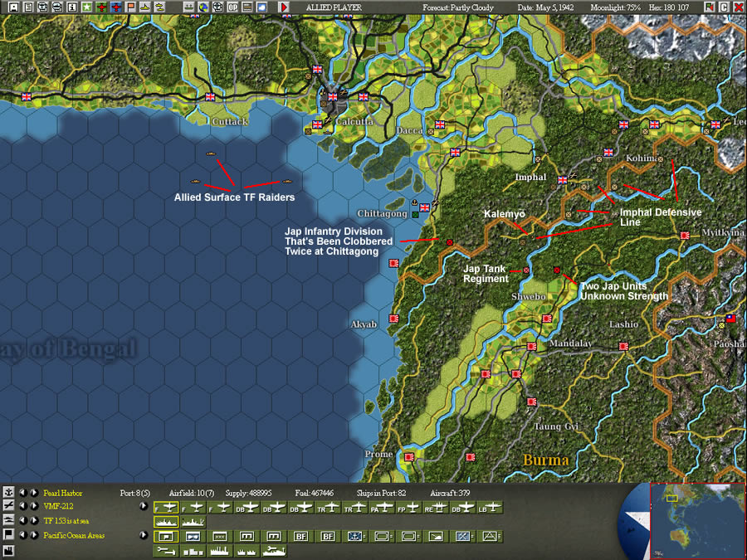Image resolution: width=747 pixels, height=560 pixels.
Task: Click the factory industry icon at bottom left
Action: click(x=8, y=551)
